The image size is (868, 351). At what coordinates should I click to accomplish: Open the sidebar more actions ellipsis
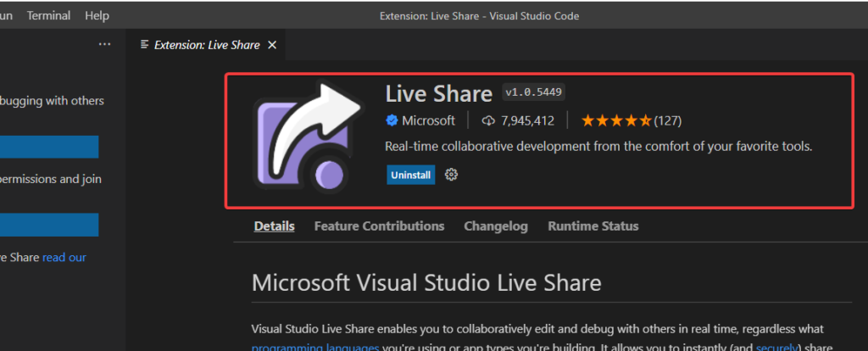coord(104,44)
